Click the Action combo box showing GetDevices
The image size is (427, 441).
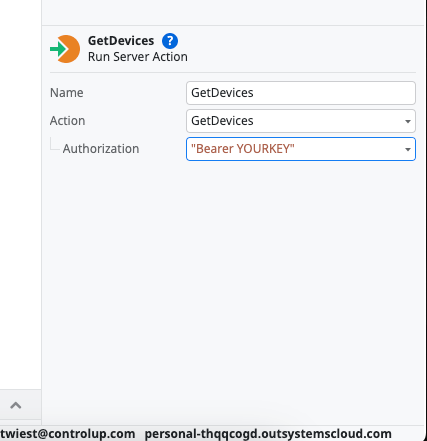click(301, 121)
